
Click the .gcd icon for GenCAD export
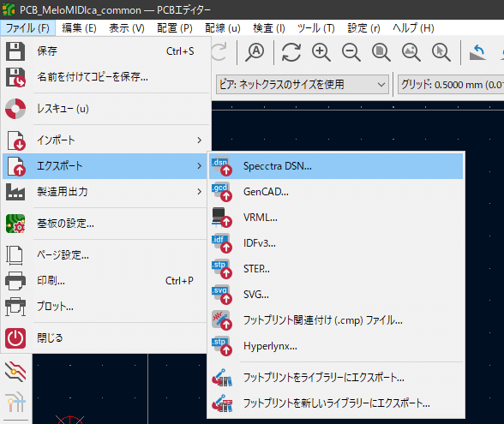click(x=222, y=192)
